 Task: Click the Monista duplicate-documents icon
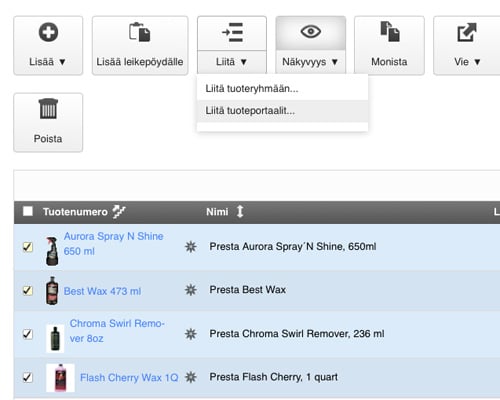(390, 31)
